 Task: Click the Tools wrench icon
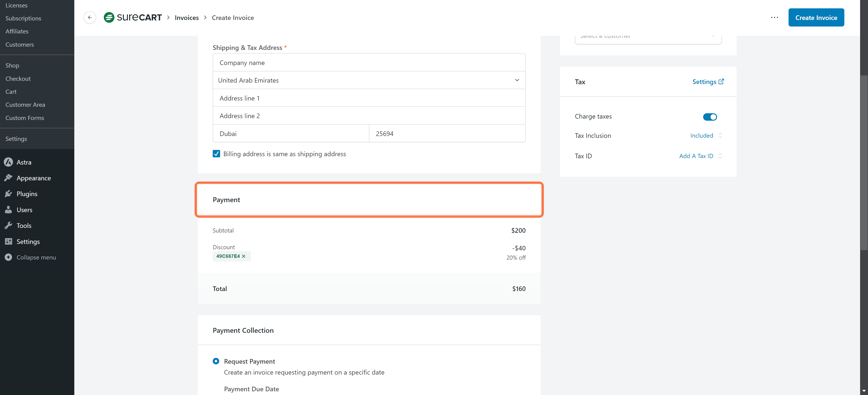pyautogui.click(x=8, y=225)
